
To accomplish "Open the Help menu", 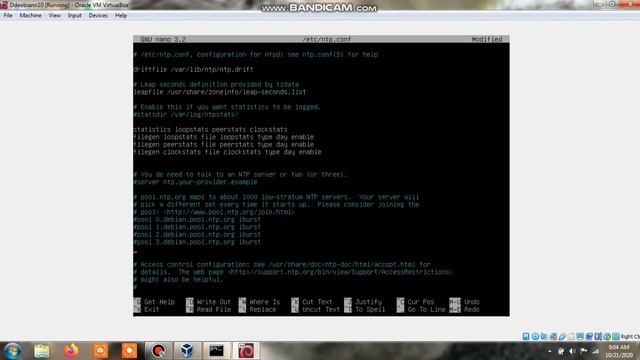I will 121,16.
